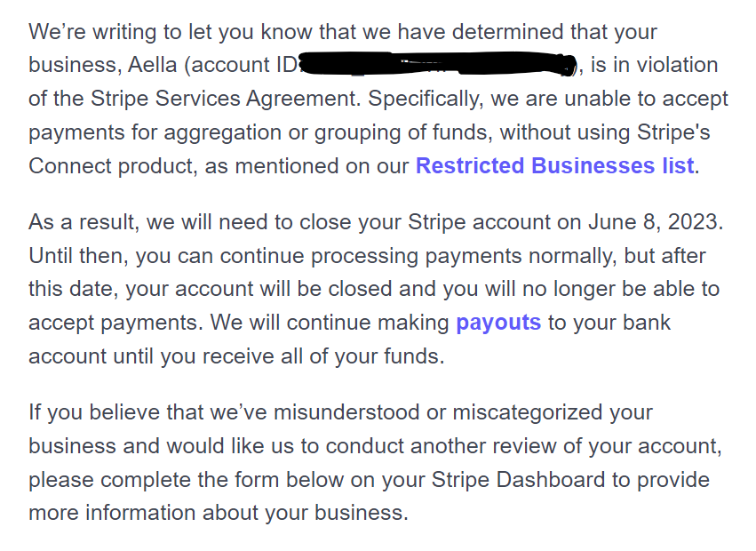Image resolution: width=756 pixels, height=551 pixels.
Task: Click the words Until then
Action: click(x=78, y=256)
